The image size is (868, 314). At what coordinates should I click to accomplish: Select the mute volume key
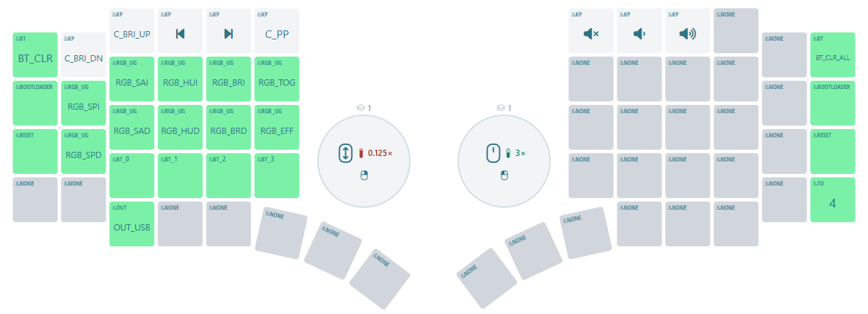tap(591, 30)
